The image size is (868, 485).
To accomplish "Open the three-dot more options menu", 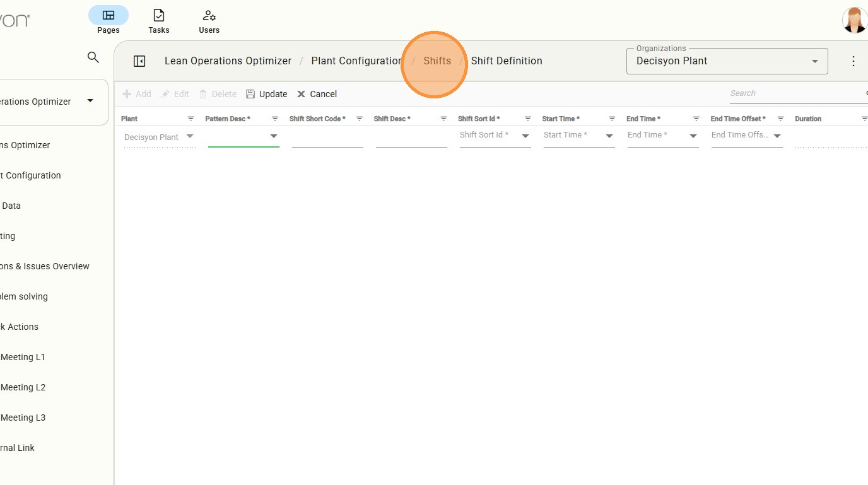I will (x=853, y=61).
